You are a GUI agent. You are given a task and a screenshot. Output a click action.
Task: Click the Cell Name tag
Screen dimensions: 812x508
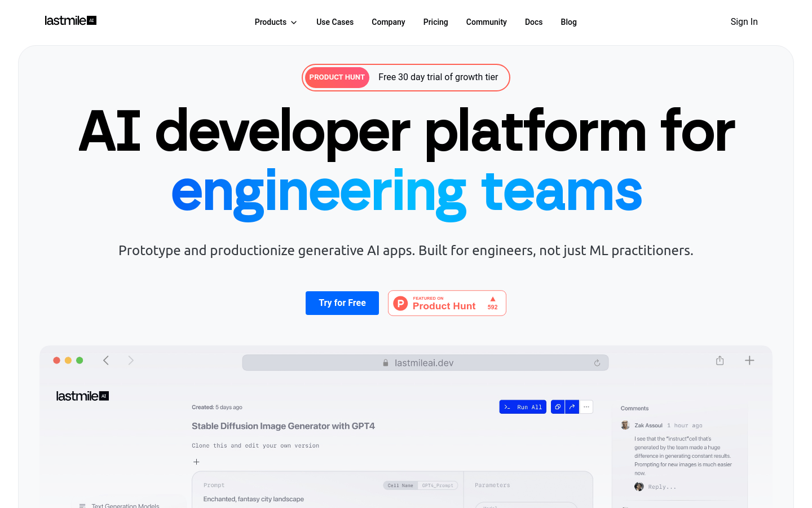click(400, 485)
